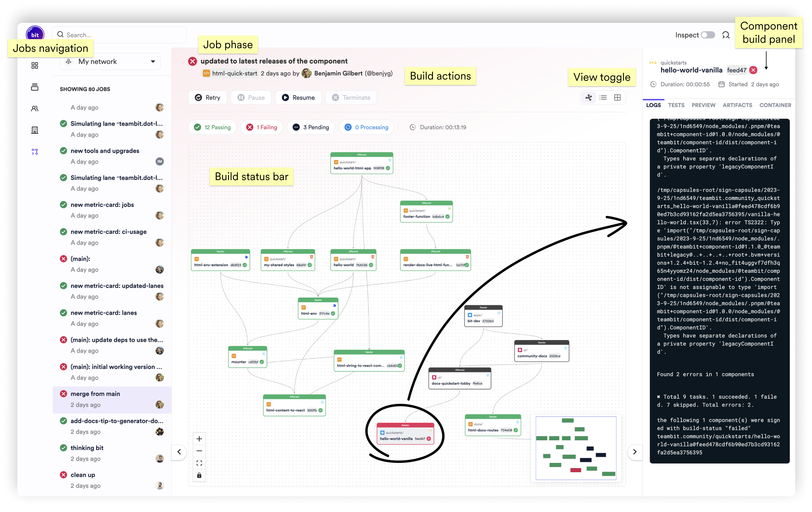Open the TESTS tab
This screenshot has height=512, width=812.
click(676, 105)
